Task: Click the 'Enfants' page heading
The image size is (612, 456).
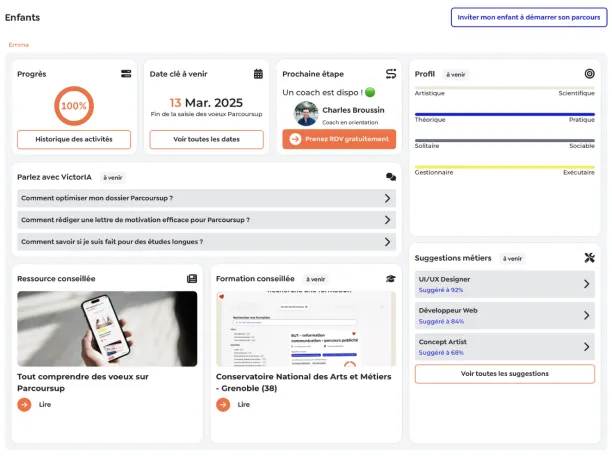Action: pos(22,18)
